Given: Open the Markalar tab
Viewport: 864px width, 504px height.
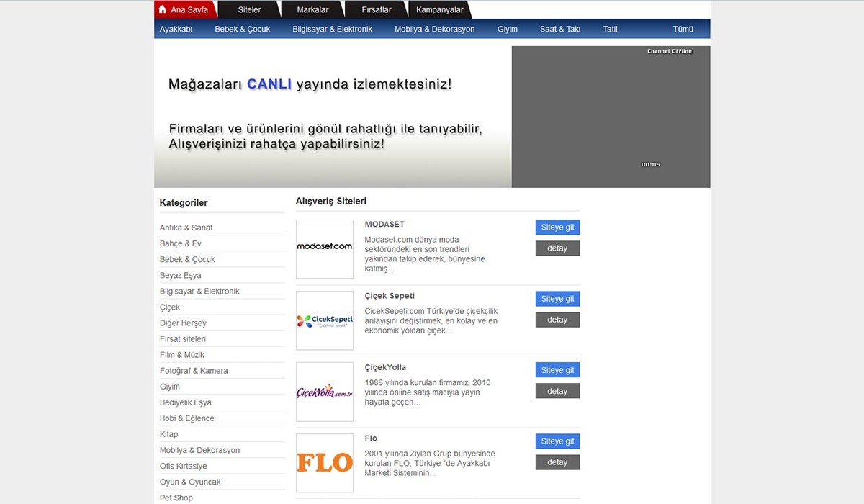Looking at the screenshot, I should coord(312,10).
